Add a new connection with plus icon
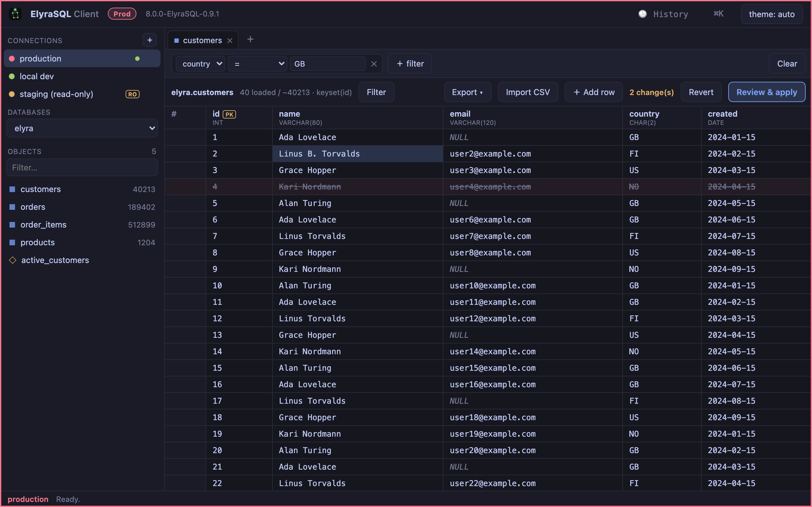 (x=150, y=40)
